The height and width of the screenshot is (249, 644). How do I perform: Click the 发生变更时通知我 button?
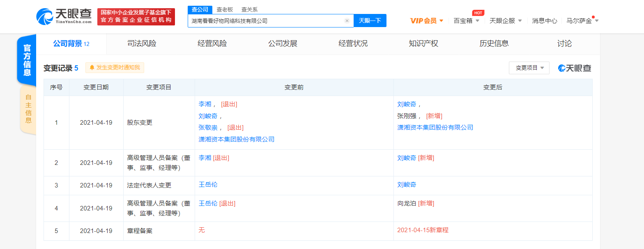[115, 68]
